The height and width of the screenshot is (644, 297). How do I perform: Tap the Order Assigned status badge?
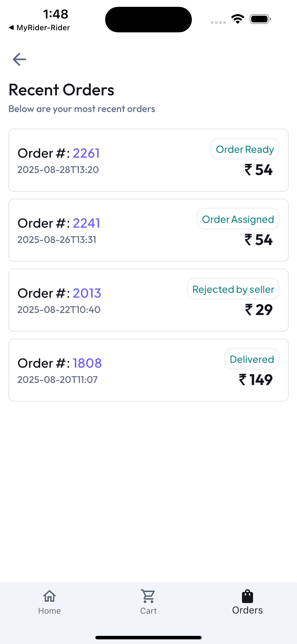pos(238,219)
